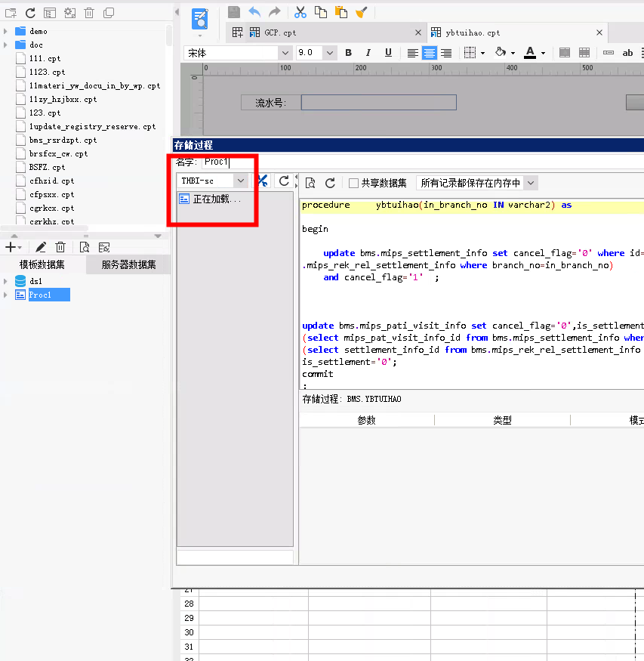Click the trash icon in dataset panel
644x661 pixels.
(x=60, y=247)
